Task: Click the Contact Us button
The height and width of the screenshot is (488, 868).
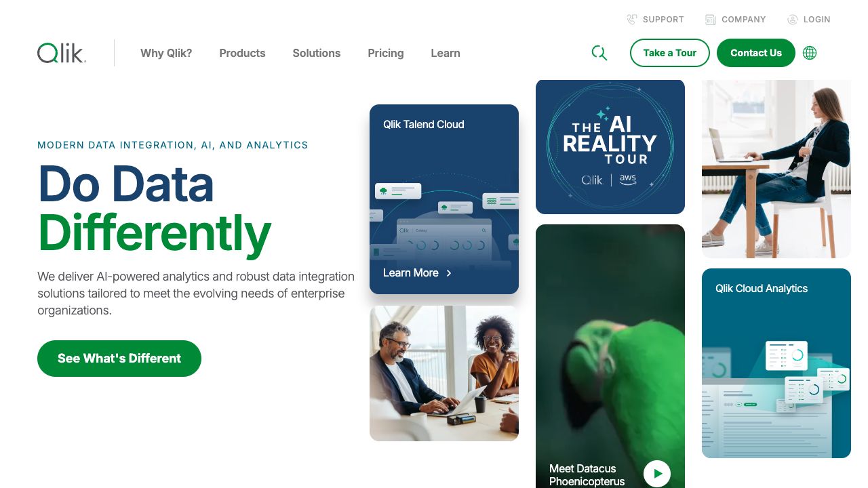Action: tap(756, 53)
